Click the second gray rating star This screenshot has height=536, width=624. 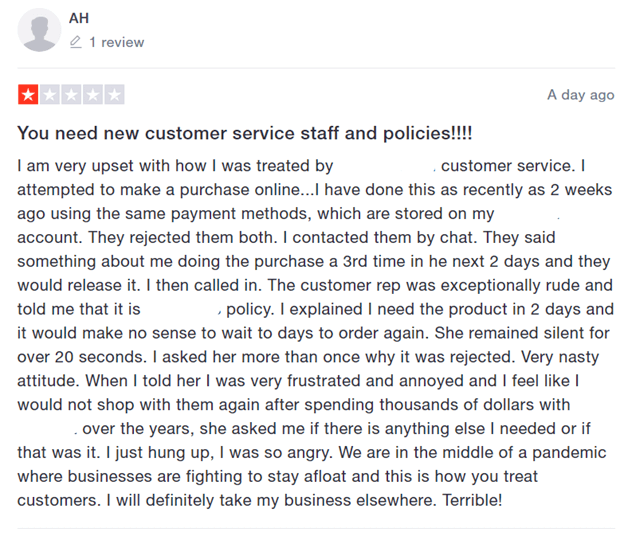pos(49,96)
